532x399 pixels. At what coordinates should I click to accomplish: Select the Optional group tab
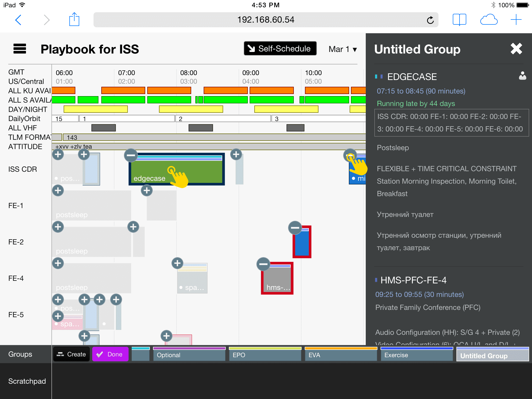(189, 354)
